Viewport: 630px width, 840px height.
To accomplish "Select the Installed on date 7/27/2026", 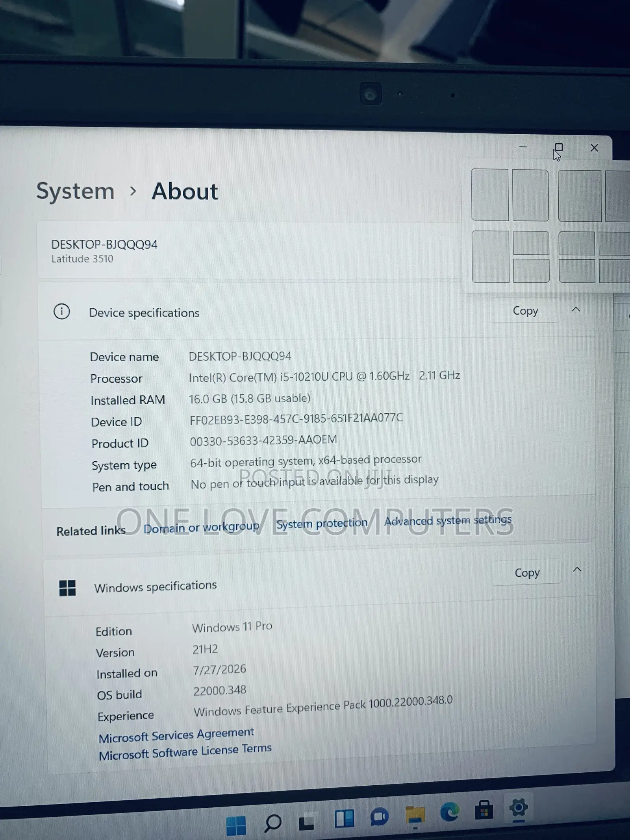I will pos(219,670).
